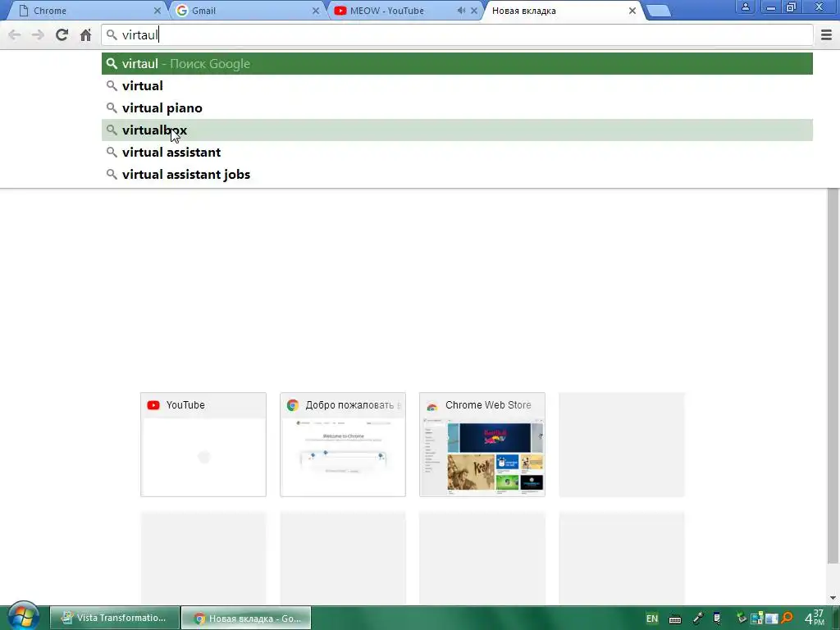840x630 pixels.
Task: Click the YouTube favicon on MEOW tab
Action: 340,11
